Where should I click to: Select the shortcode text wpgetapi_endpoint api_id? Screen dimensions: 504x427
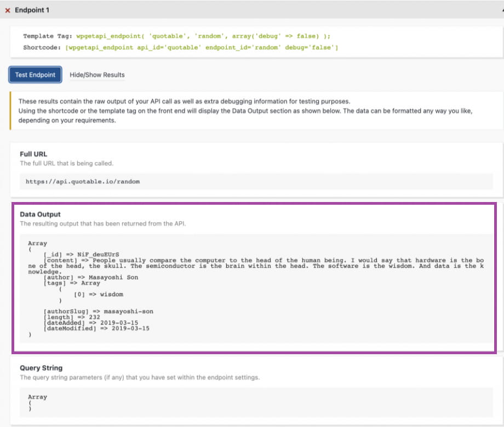202,48
